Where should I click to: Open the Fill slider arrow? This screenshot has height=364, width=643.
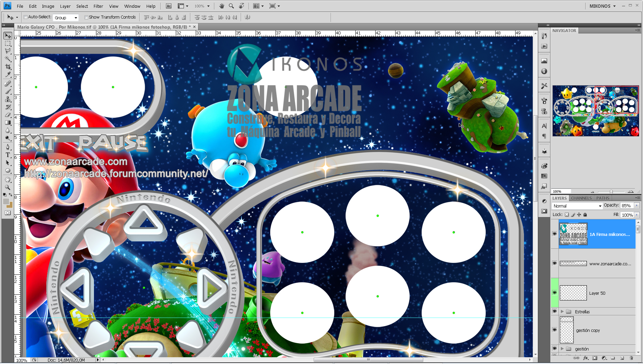coord(637,215)
